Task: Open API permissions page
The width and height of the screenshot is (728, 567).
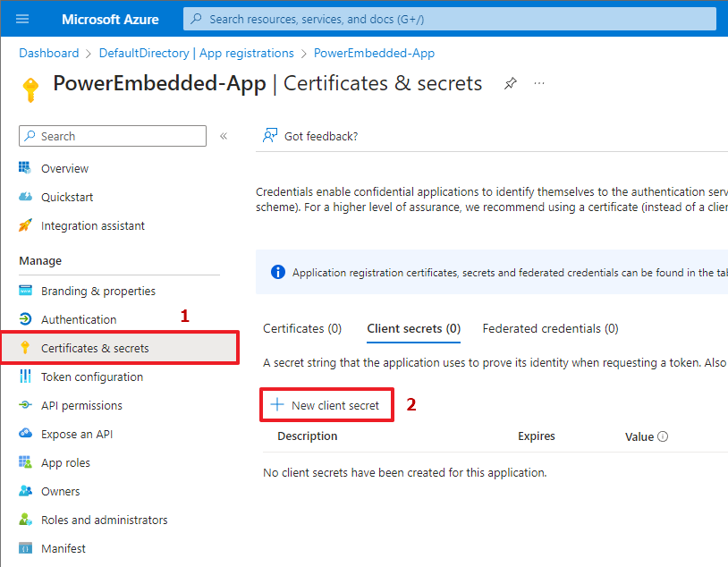Action: pos(81,405)
